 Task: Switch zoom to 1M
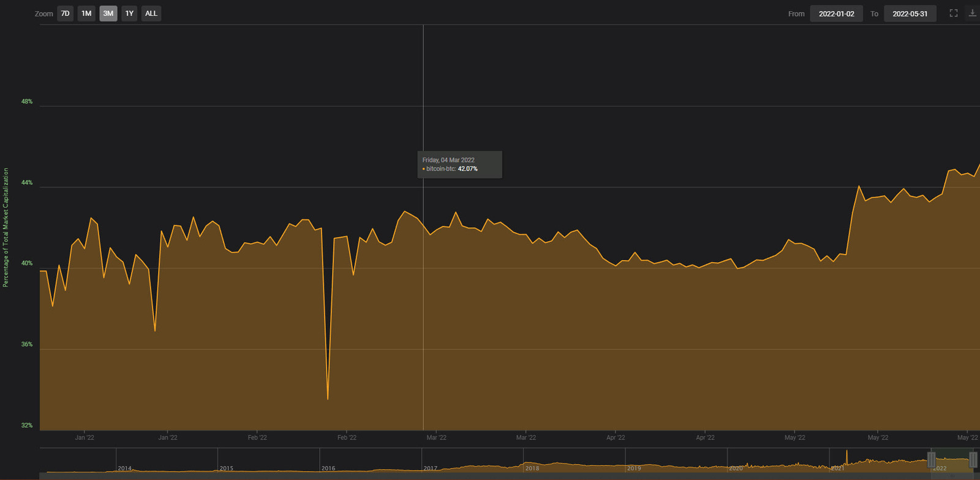tap(86, 13)
